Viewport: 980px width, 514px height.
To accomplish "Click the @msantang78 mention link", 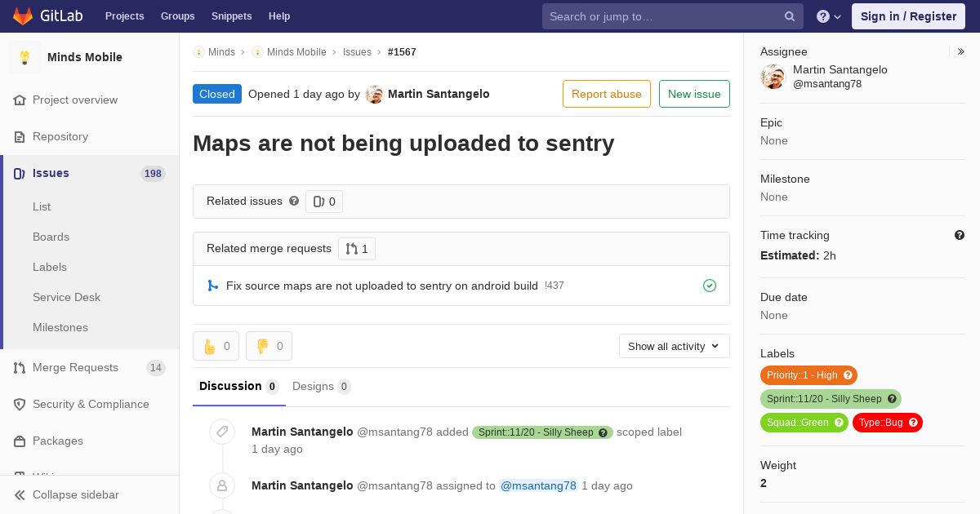I will pos(538,485).
